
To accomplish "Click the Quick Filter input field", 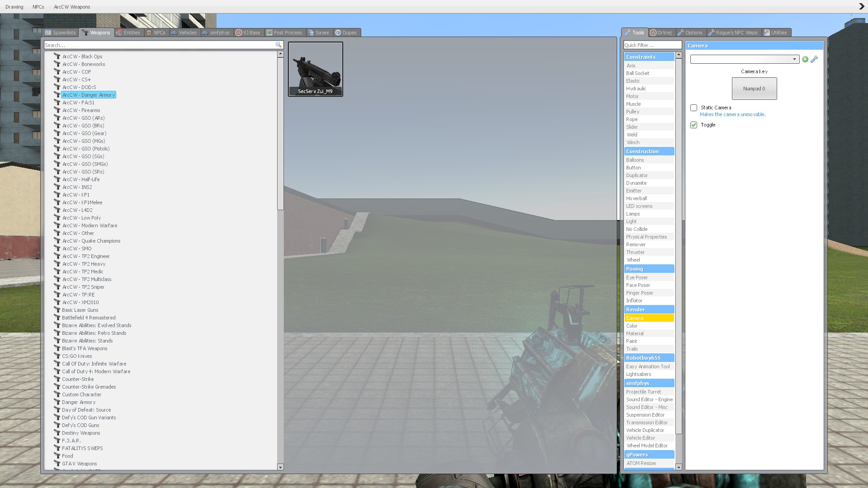I will coord(652,45).
